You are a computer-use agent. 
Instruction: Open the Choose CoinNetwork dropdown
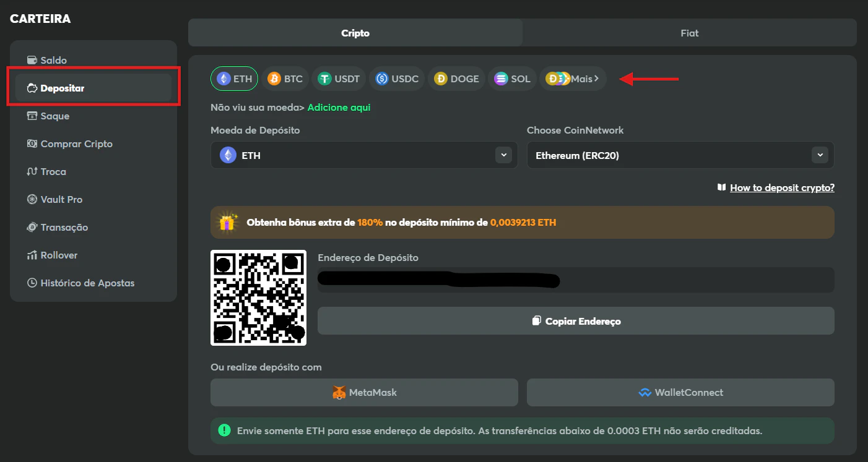pos(680,155)
